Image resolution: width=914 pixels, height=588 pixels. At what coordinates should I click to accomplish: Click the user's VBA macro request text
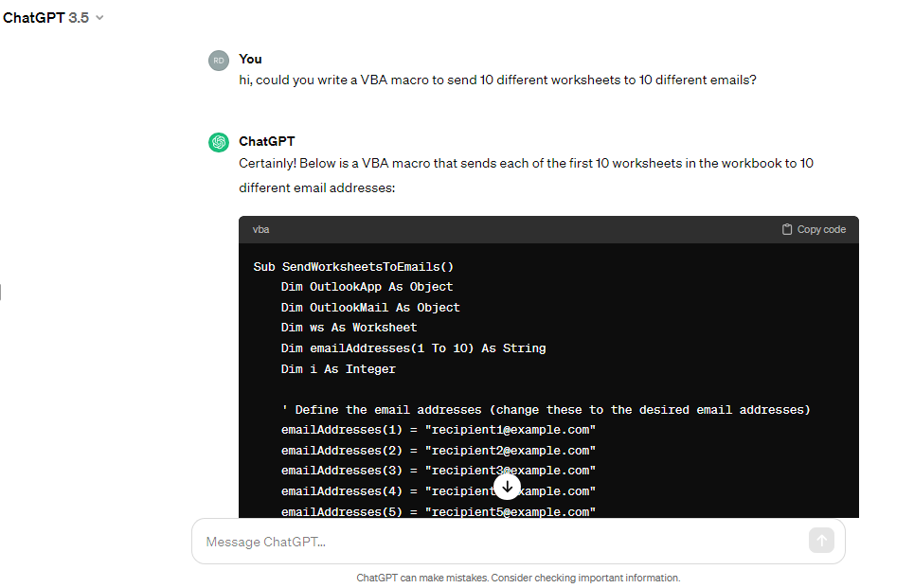click(497, 80)
